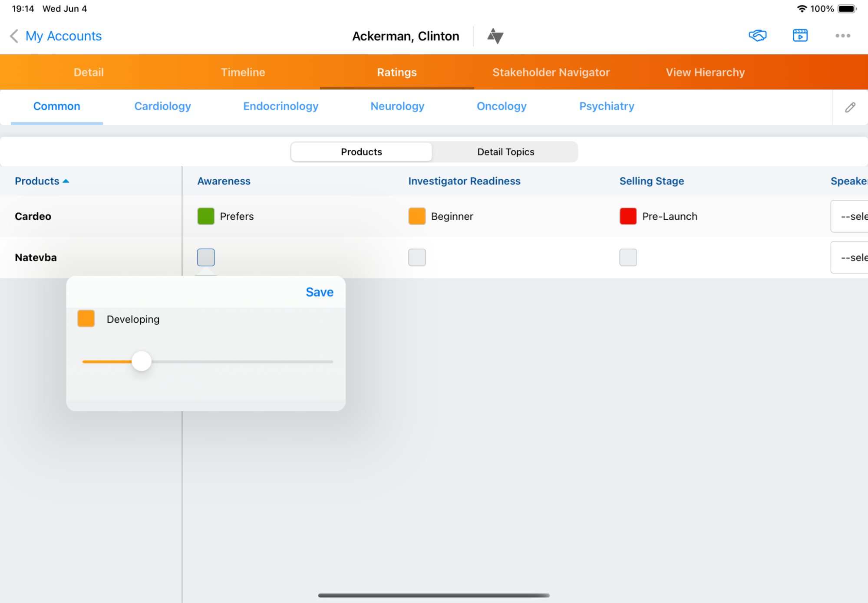Toggle the empty Awareness box for Natevba
Image resolution: width=868 pixels, height=603 pixels.
point(205,257)
